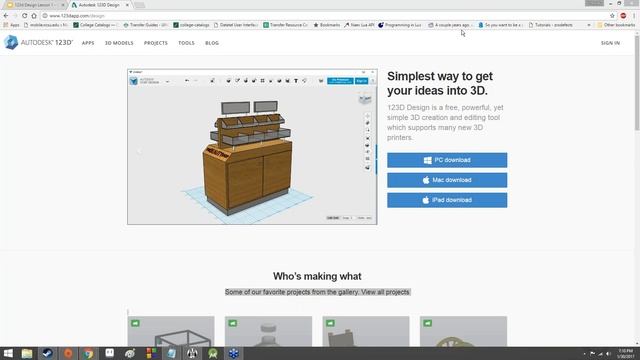Image resolution: width=640 pixels, height=360 pixels.
Task: Open the Tutorials bookmark
Action: (551, 25)
